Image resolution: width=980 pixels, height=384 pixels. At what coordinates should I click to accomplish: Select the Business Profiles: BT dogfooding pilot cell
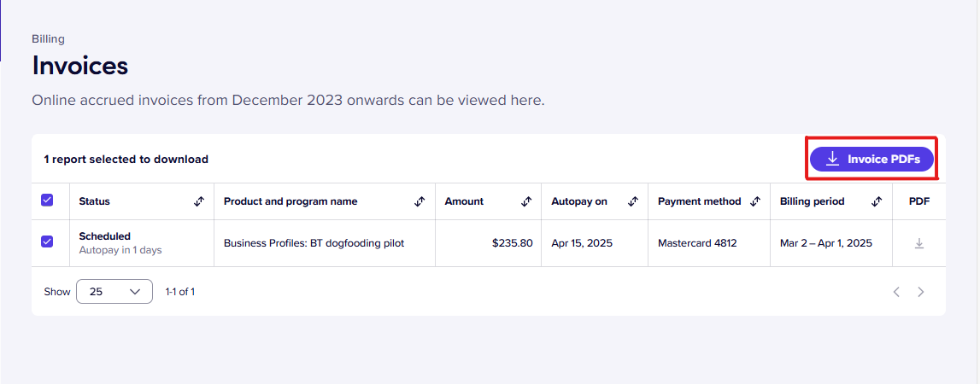point(314,243)
